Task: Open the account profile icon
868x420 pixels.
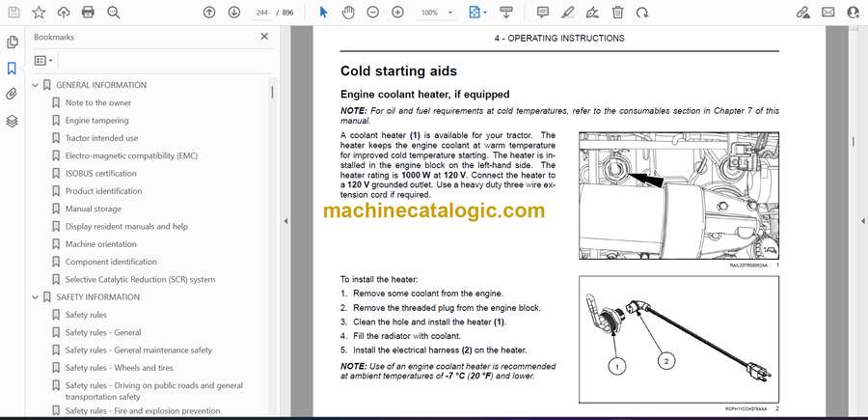Action: 854,13
